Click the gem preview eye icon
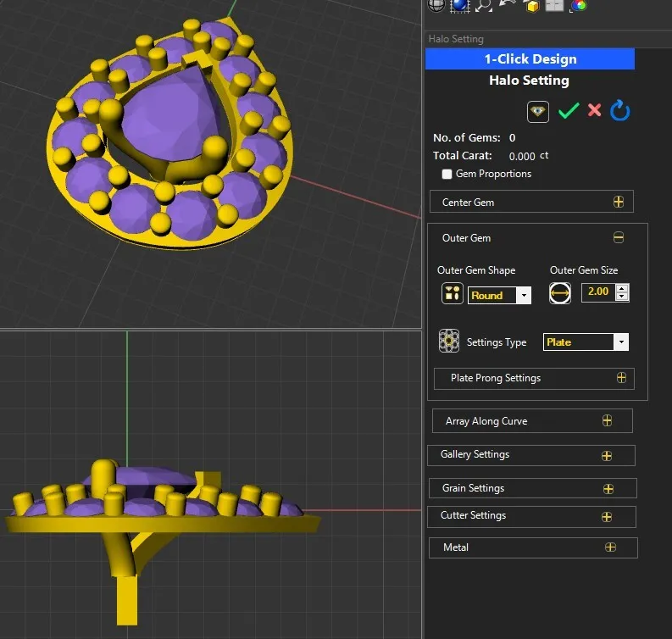Image resolution: width=672 pixels, height=639 pixels. pyautogui.click(x=538, y=111)
